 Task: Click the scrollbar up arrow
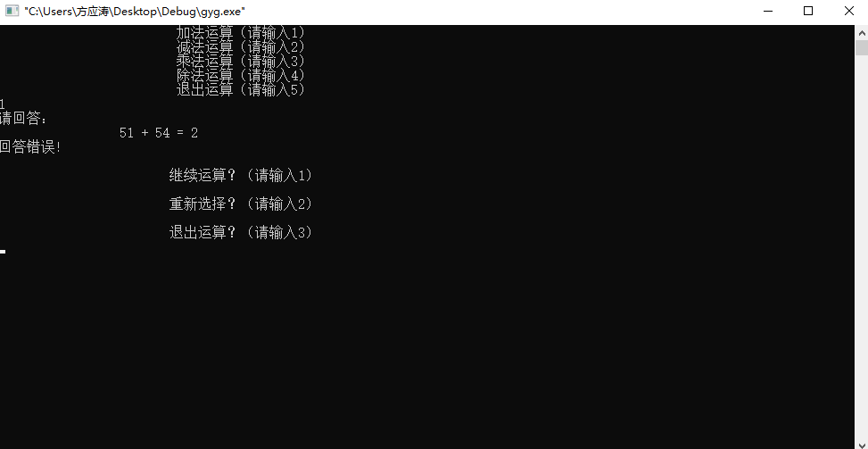click(x=862, y=33)
